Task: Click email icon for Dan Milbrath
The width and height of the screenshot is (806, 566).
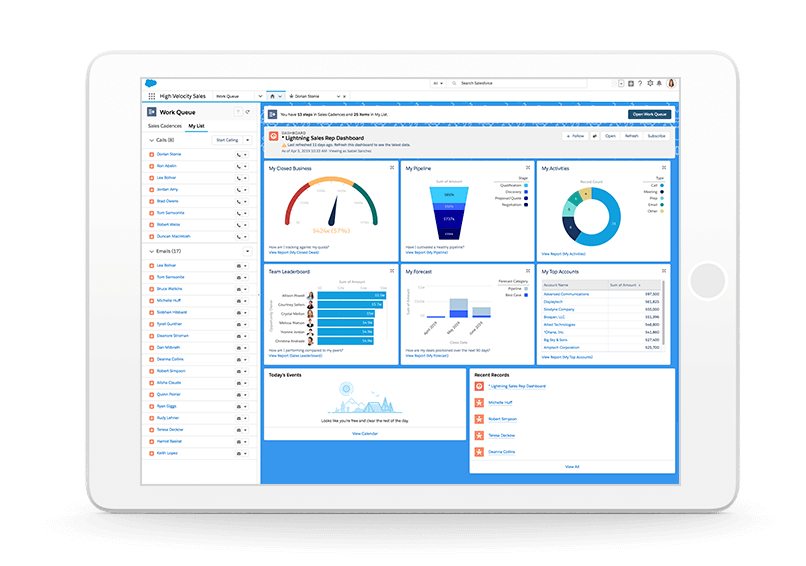Action: pos(239,348)
